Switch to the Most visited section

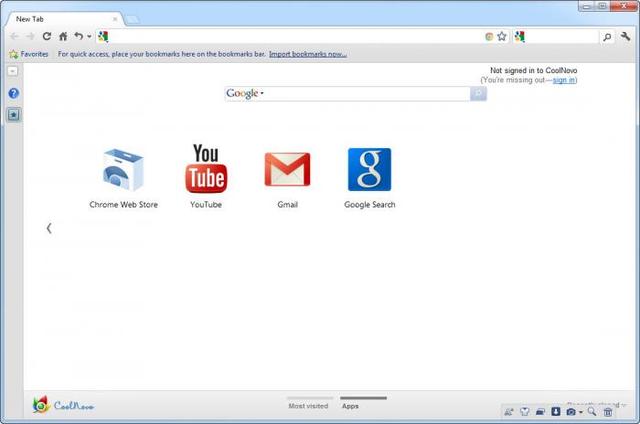click(309, 404)
